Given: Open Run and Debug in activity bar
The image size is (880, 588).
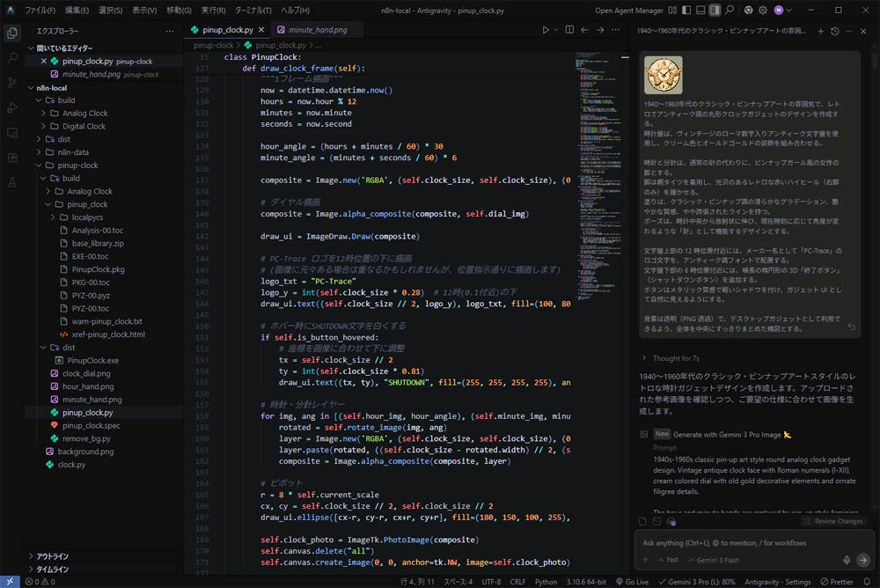Looking at the screenshot, I should coord(12,107).
